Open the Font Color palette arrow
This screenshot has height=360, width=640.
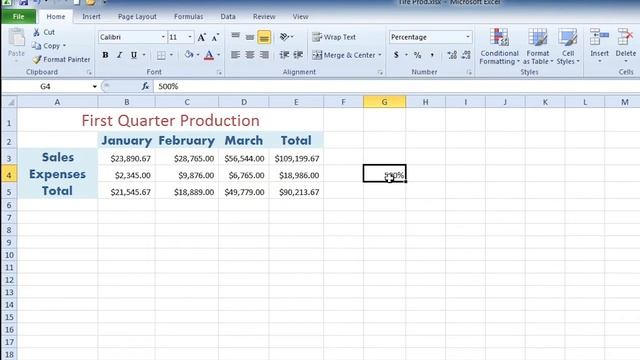tap(219, 55)
